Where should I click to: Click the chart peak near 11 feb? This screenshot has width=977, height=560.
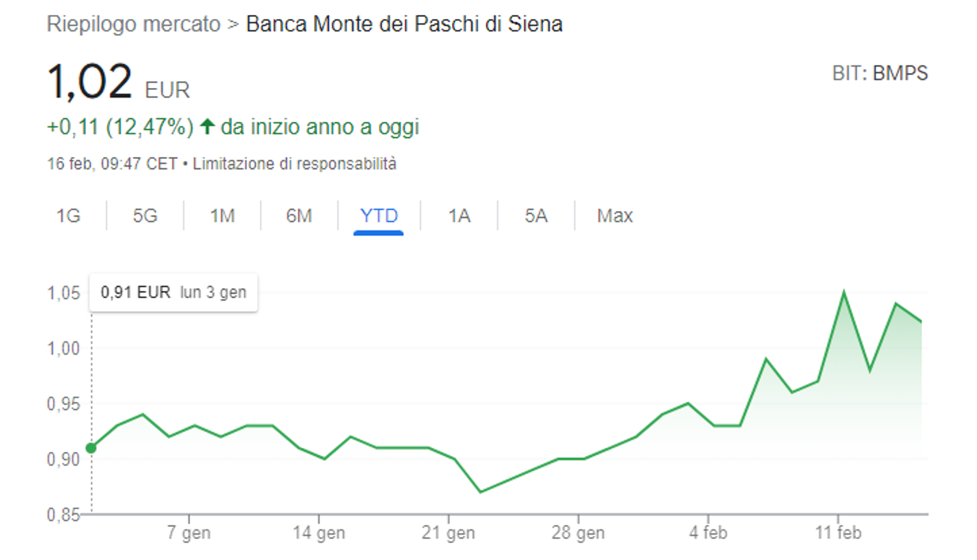coord(844,292)
